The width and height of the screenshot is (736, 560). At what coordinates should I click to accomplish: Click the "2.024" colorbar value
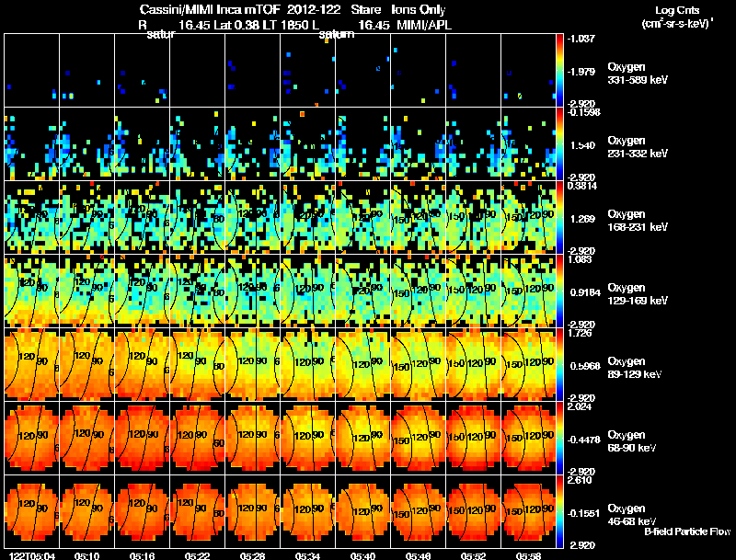click(x=580, y=406)
